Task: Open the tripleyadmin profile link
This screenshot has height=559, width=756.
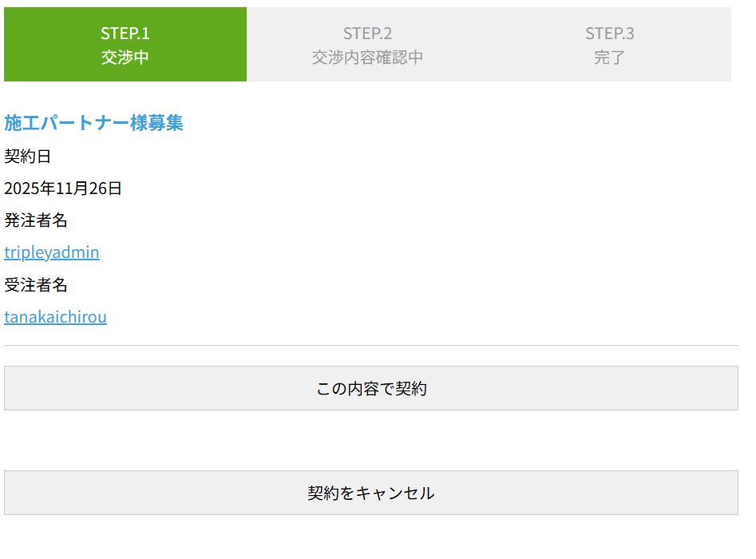Action: point(52,252)
